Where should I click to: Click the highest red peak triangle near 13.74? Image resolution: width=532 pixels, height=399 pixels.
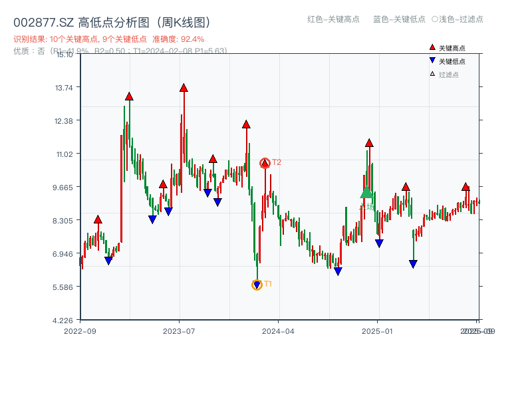[x=183, y=87]
